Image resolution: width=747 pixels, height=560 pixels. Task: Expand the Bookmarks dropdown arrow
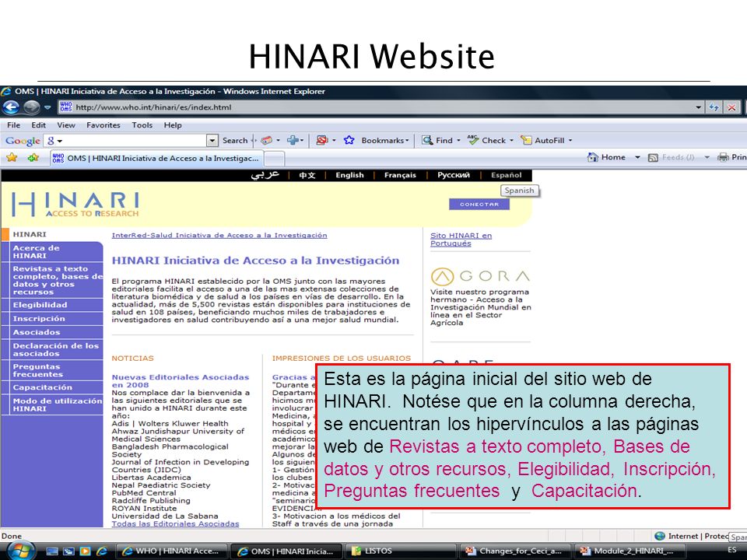[x=407, y=141]
